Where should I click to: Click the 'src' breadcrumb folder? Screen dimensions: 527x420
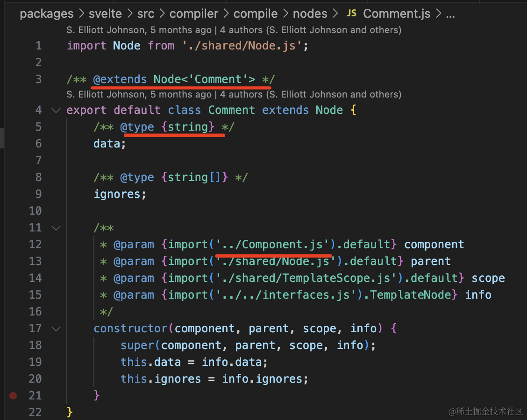click(145, 14)
